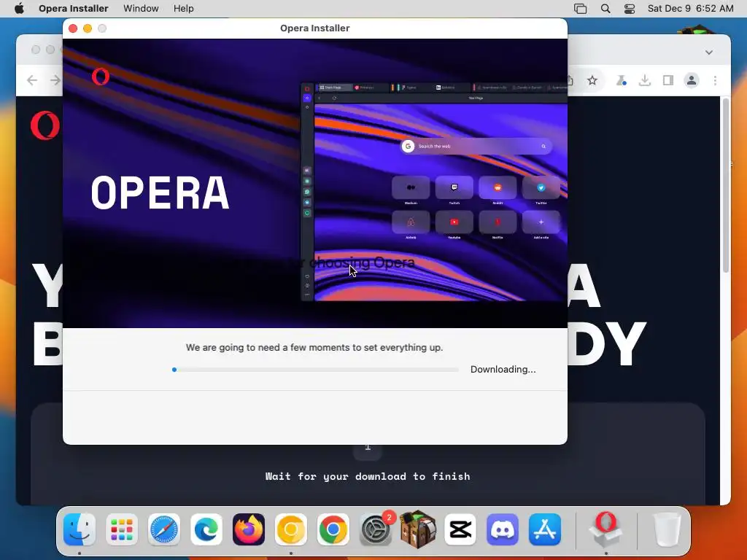Open the Window menu
Screen dimensions: 747x560
click(x=141, y=9)
